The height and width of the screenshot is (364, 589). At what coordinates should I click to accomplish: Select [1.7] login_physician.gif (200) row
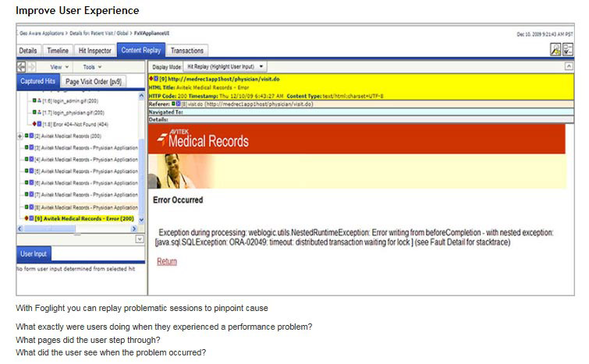point(73,112)
